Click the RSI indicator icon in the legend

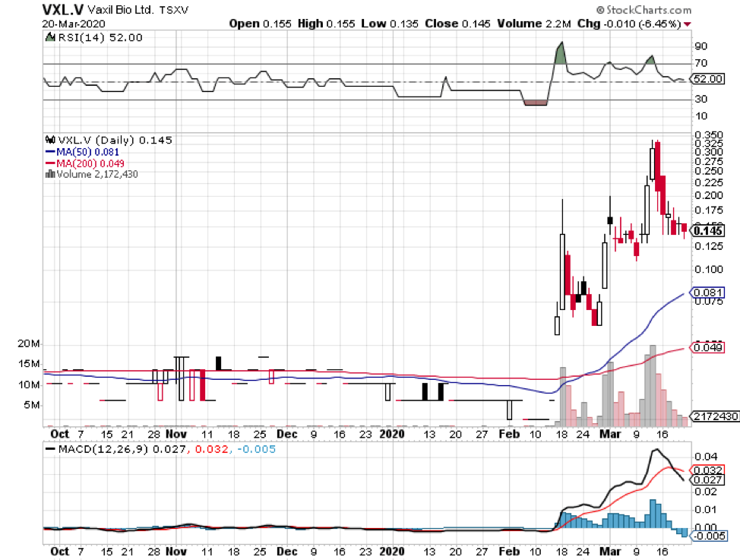click(x=49, y=36)
